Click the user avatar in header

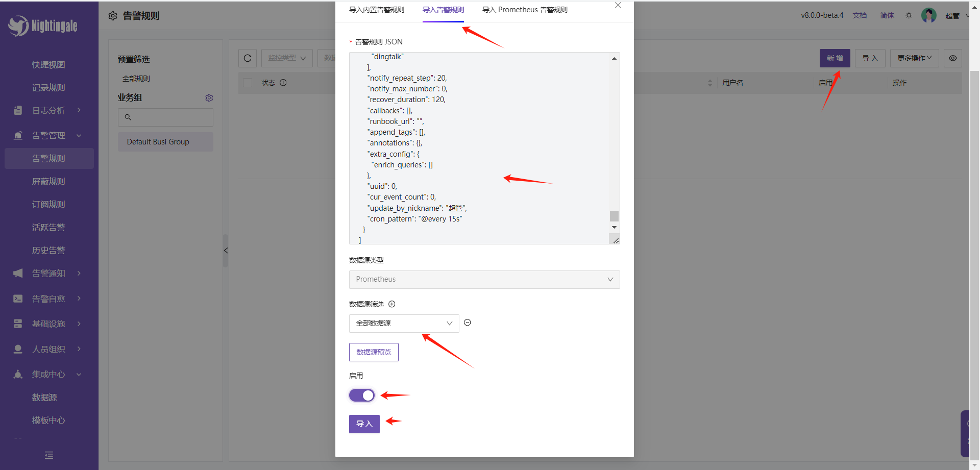point(928,15)
